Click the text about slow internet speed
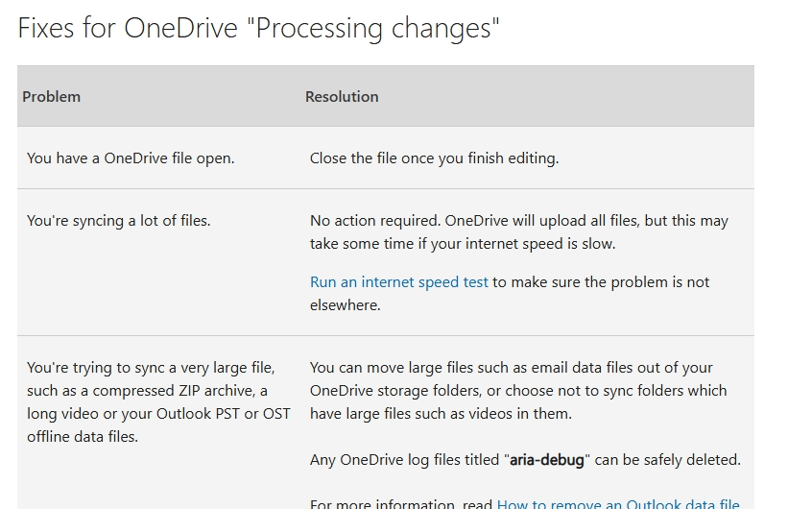Screen dimensions: 812x509 (x=463, y=244)
